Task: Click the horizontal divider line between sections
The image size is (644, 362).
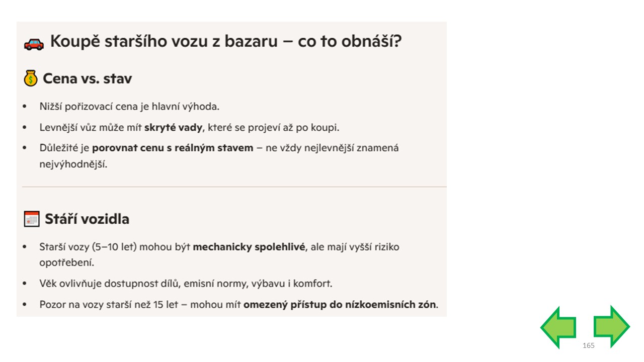Action: pyautogui.click(x=234, y=187)
